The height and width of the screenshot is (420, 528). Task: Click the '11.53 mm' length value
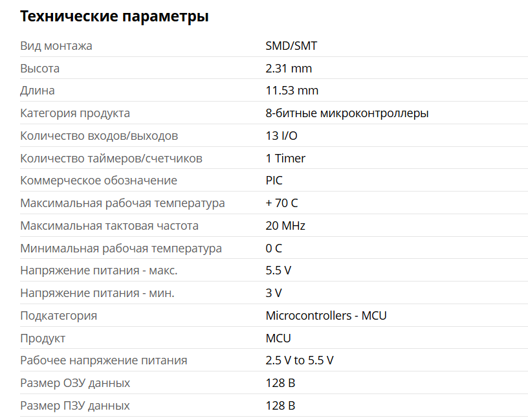292,91
